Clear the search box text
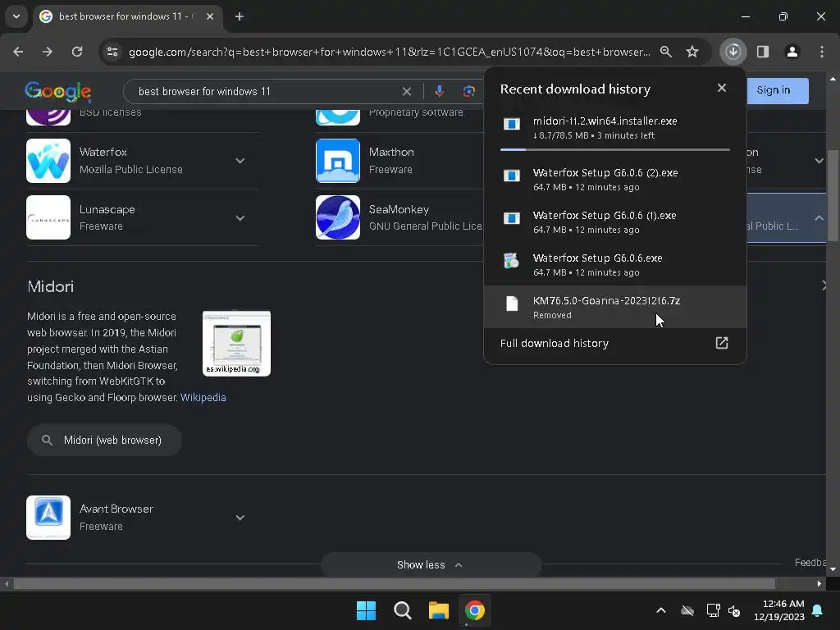 (x=407, y=92)
